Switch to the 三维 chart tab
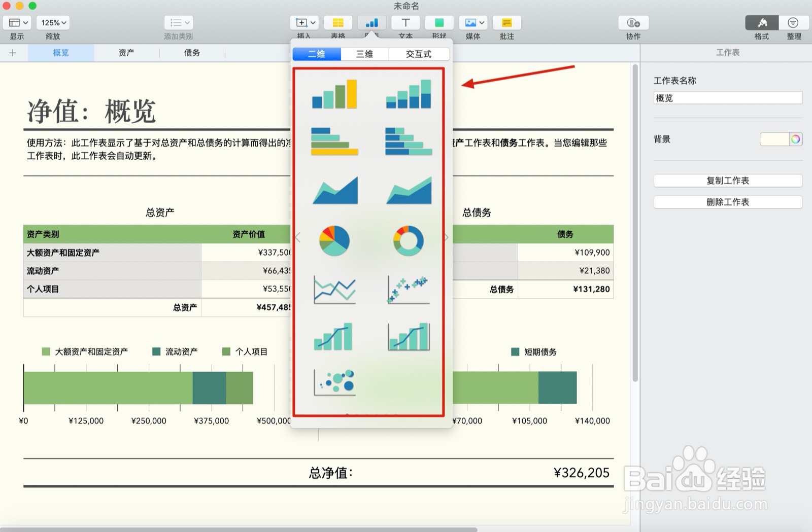812x532 pixels. click(365, 54)
